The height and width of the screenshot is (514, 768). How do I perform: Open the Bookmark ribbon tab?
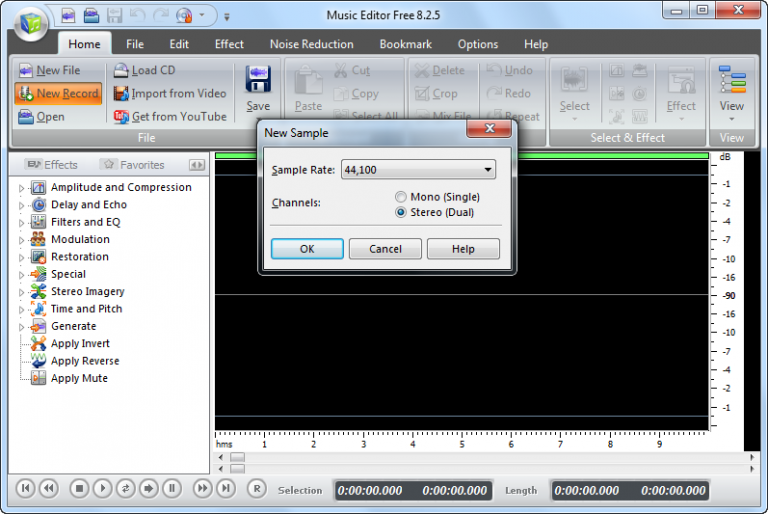[406, 44]
